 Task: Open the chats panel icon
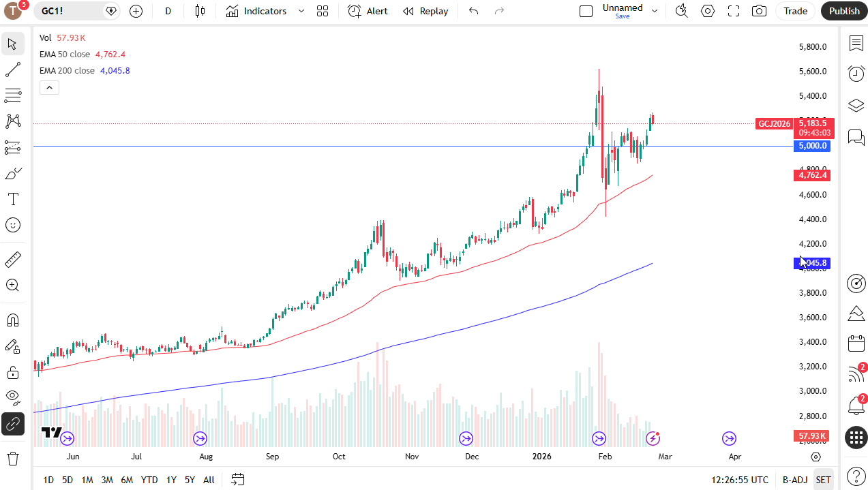click(856, 138)
